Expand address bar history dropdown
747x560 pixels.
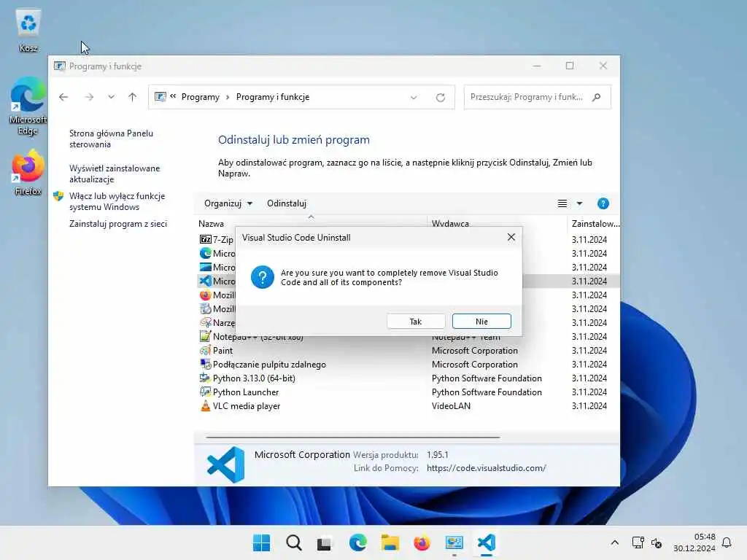414,98
